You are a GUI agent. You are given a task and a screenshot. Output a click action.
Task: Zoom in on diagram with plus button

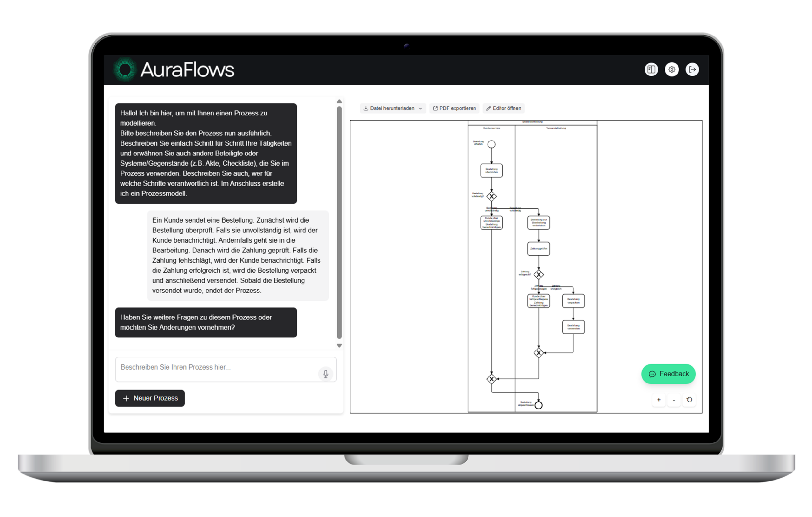coord(658,400)
